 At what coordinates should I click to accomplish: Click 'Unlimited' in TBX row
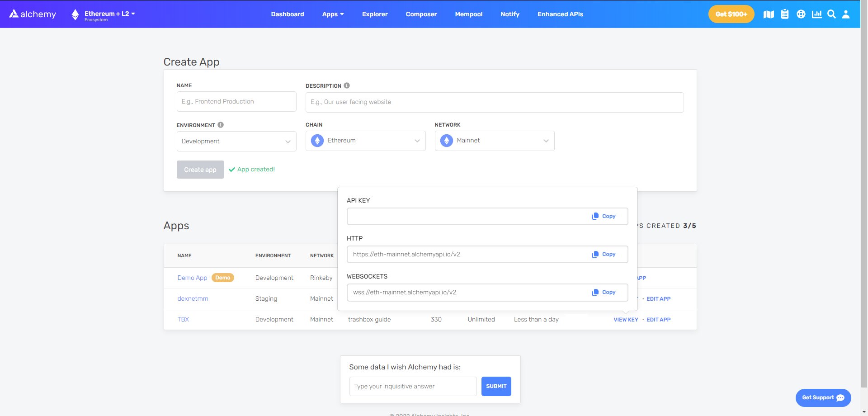tap(481, 319)
